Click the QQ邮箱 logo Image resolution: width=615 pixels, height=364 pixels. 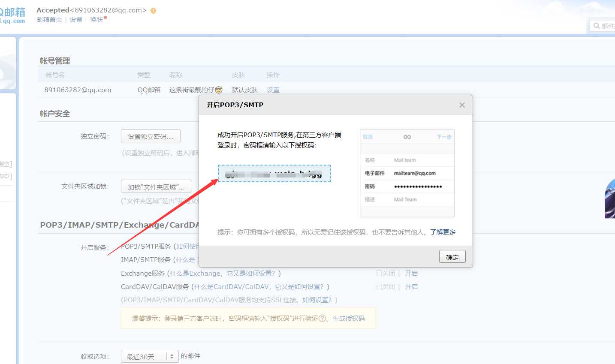point(12,16)
